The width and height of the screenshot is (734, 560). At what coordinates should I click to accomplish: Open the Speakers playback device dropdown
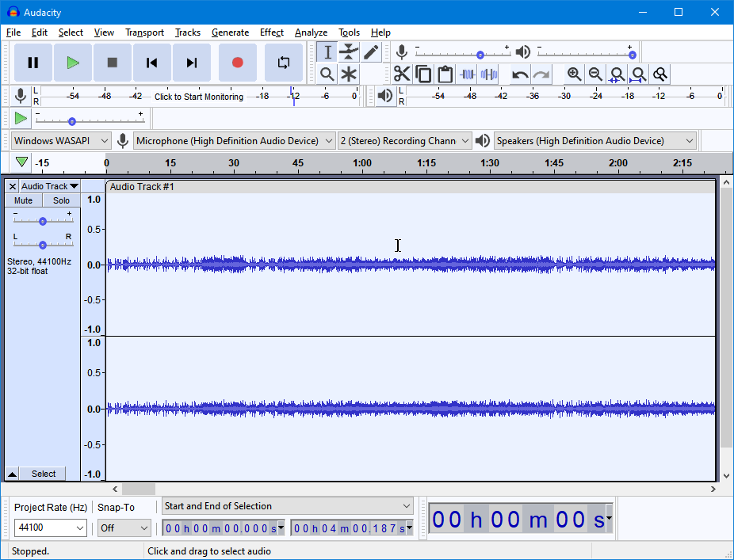click(x=595, y=141)
